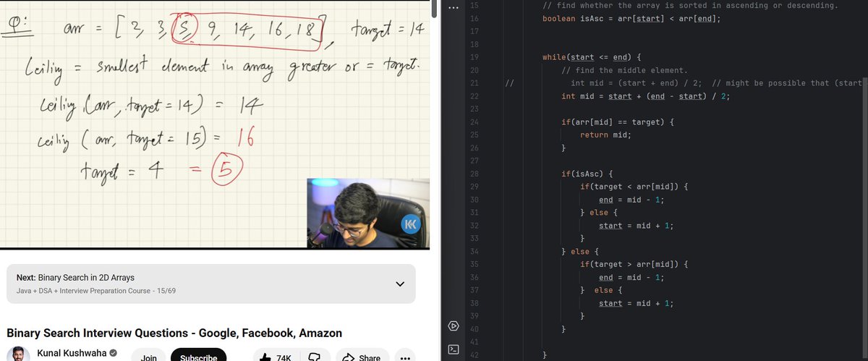
Task: Click 'int mid = start + (end - start) / 2;'
Action: (x=645, y=96)
